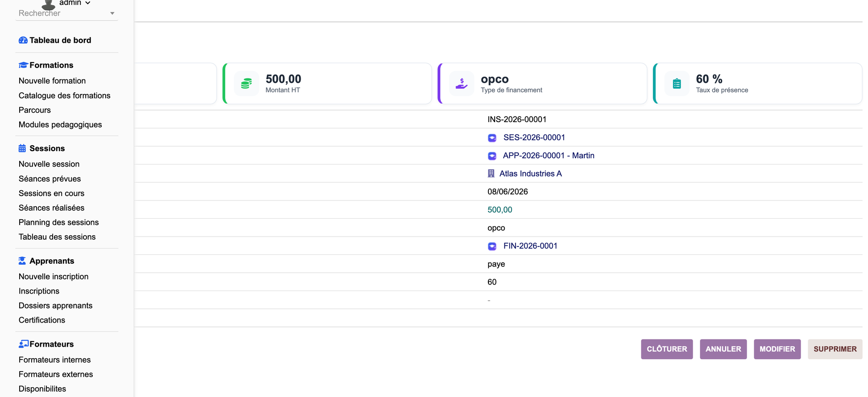This screenshot has height=397, width=868.
Task: Click the purple financing hand icon
Action: pos(462,83)
